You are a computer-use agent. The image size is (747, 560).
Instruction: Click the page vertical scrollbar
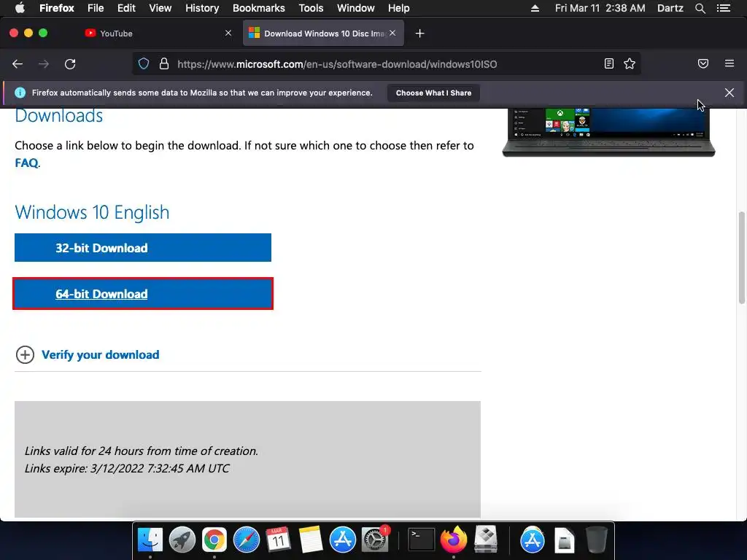[741, 257]
